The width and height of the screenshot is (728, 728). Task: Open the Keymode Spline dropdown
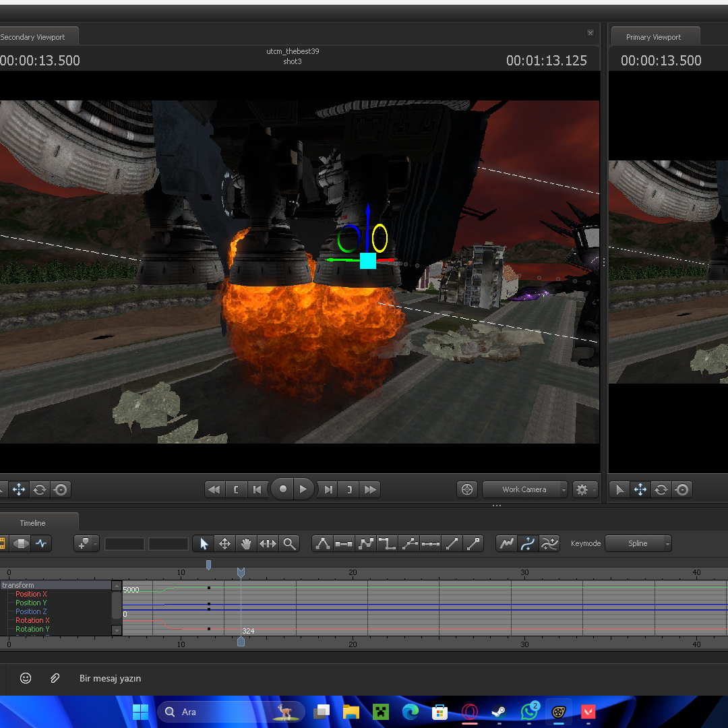coord(638,543)
